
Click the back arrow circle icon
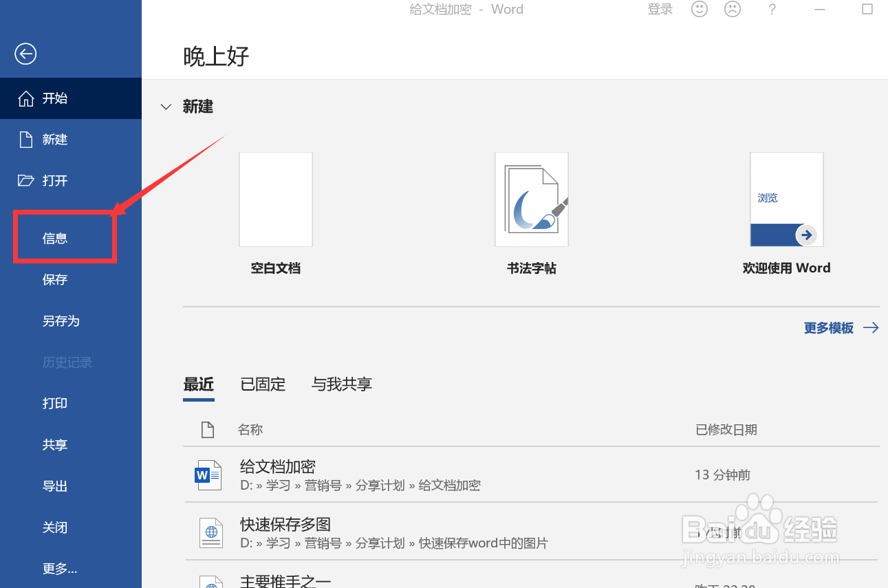point(25,54)
